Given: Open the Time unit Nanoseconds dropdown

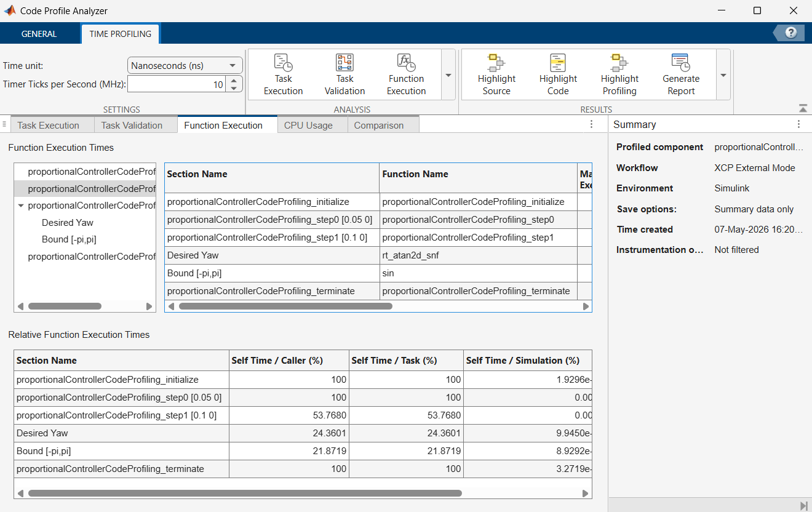Looking at the screenshot, I should tap(185, 65).
